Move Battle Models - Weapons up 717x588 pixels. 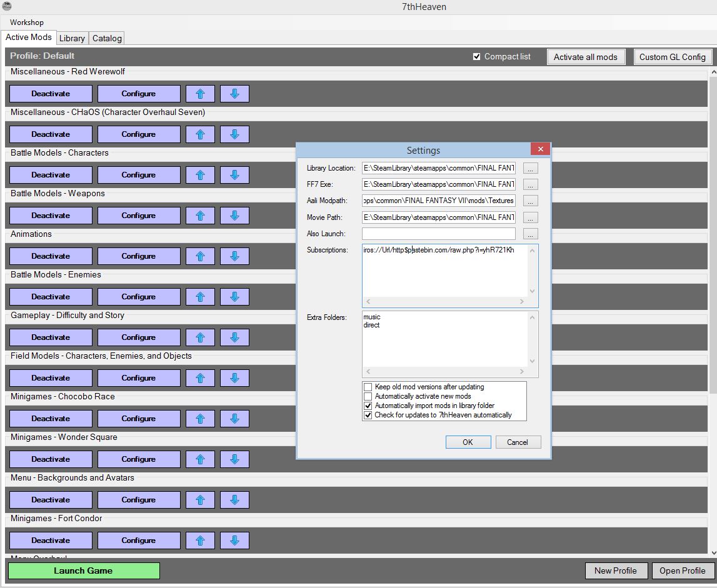tap(200, 216)
